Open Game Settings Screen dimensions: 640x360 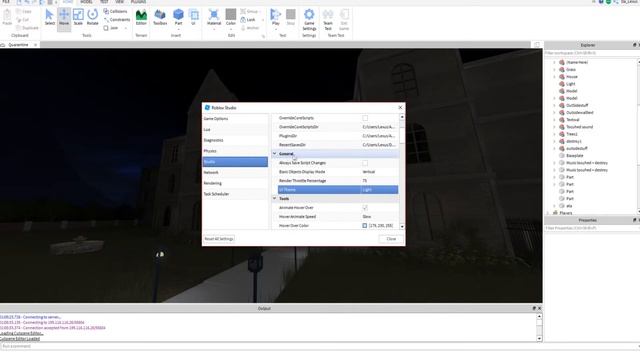(x=309, y=19)
